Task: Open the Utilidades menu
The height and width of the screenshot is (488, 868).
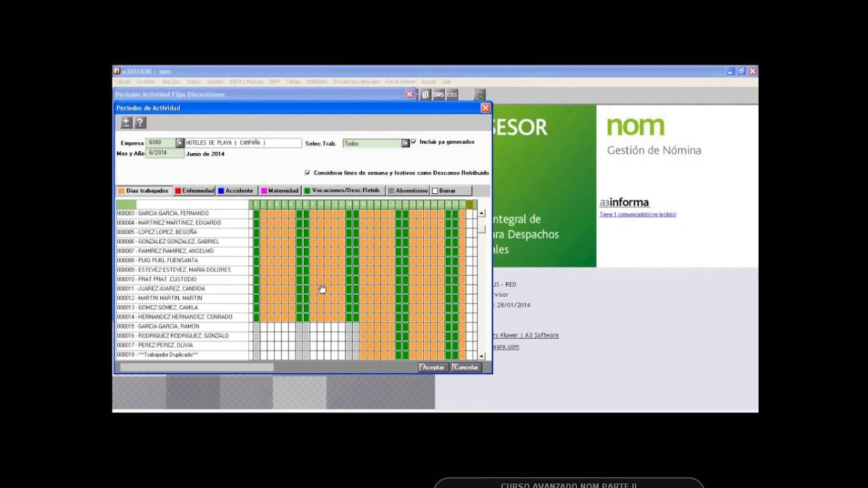Action: (316, 82)
